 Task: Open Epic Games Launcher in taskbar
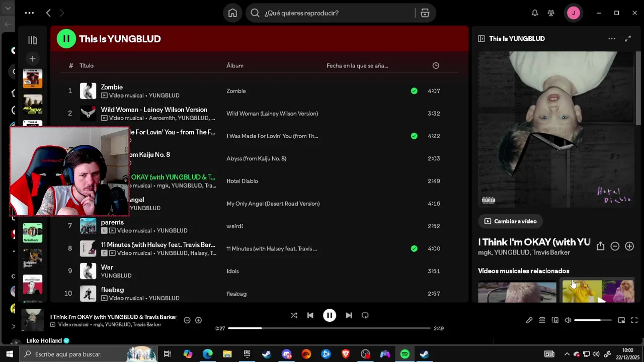247,354
